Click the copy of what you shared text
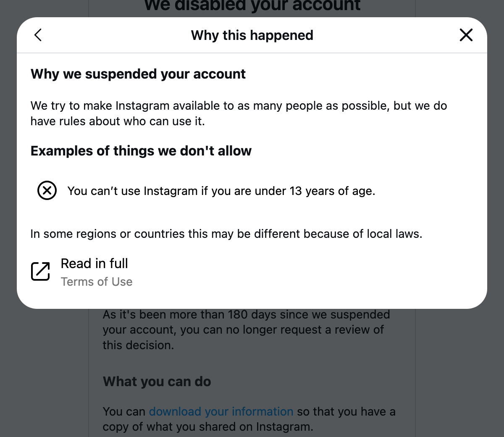The image size is (504, 437). tap(208, 427)
